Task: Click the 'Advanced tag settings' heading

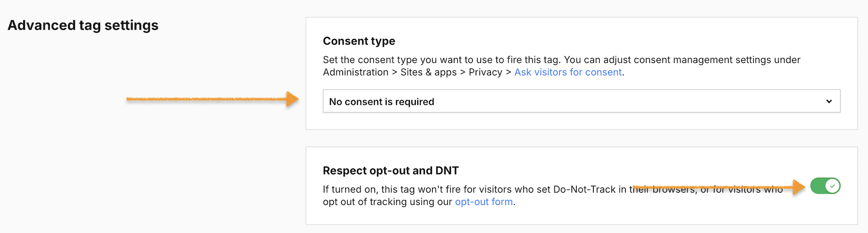Action: 83,25
